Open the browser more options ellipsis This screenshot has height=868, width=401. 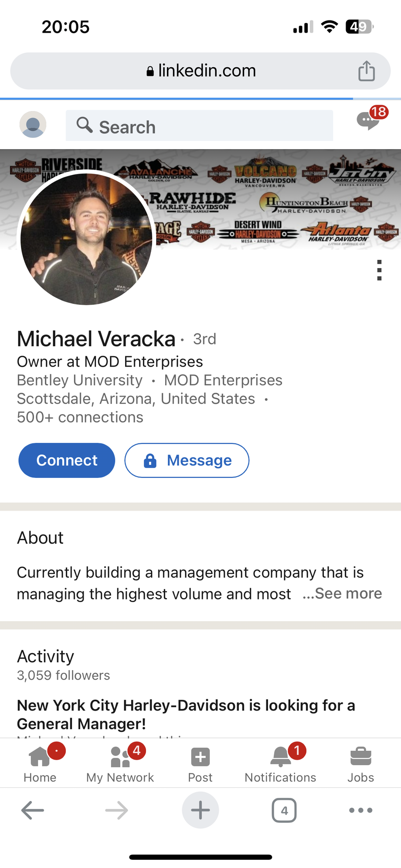click(360, 810)
